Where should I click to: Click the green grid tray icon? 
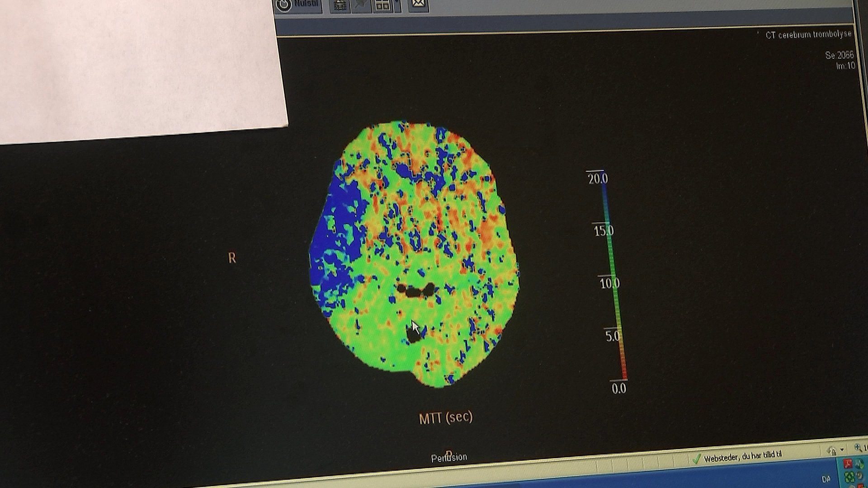(x=849, y=477)
